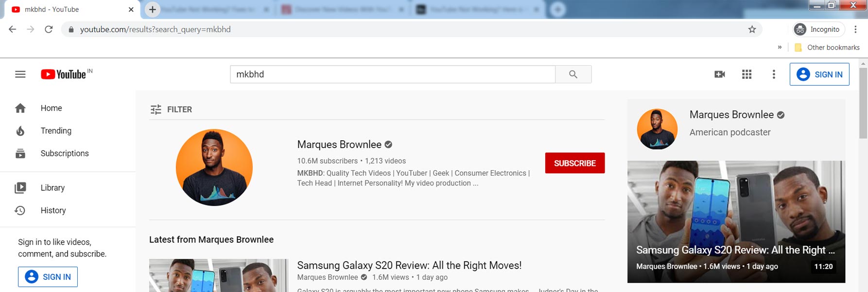Click the FILTER sliders icon
This screenshot has height=292, width=868.
(x=156, y=109)
